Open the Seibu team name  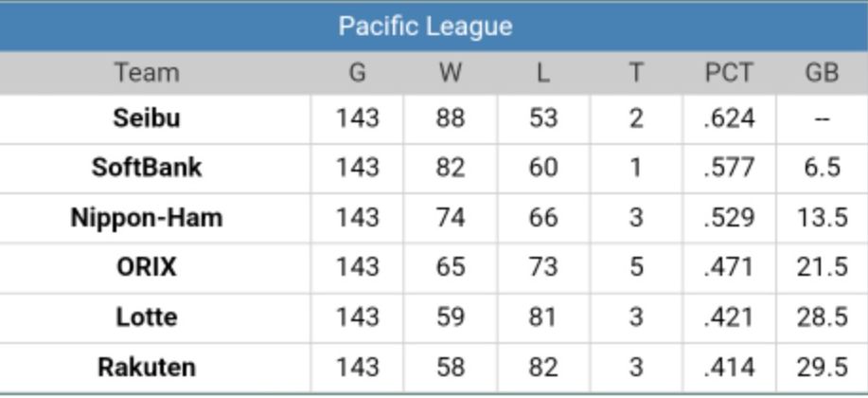point(146,118)
